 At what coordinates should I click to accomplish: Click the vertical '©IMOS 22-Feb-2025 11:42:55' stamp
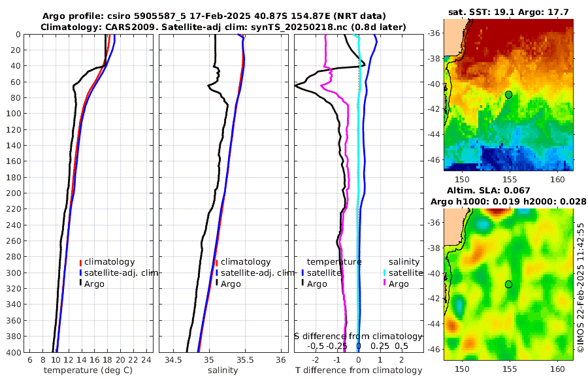(x=581, y=288)
